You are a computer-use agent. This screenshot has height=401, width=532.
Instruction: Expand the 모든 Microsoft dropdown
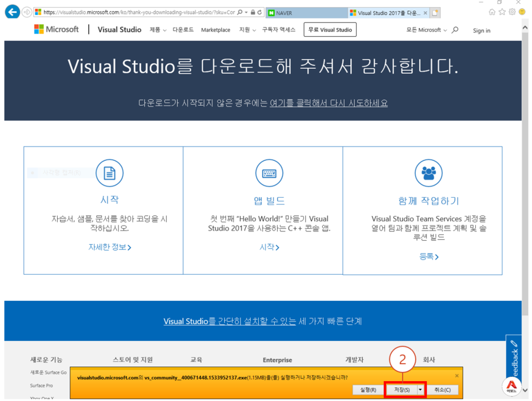click(x=426, y=30)
